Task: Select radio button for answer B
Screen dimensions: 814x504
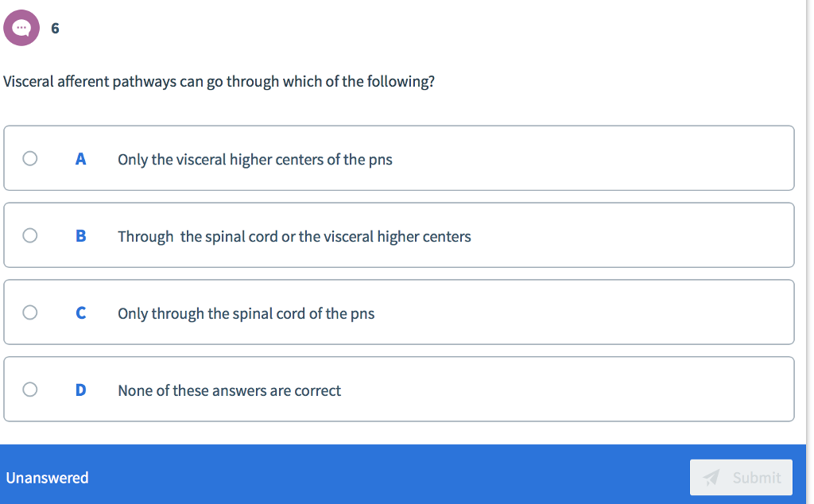Action: (29, 235)
